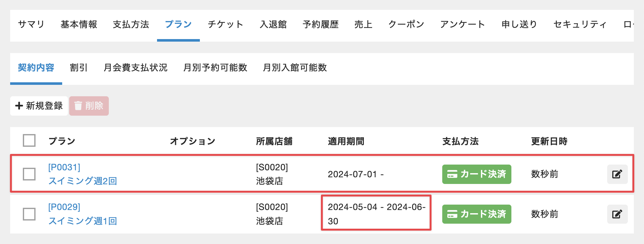Click edit icon for スイミング週2回 row
This screenshot has height=244, width=644.
[617, 174]
